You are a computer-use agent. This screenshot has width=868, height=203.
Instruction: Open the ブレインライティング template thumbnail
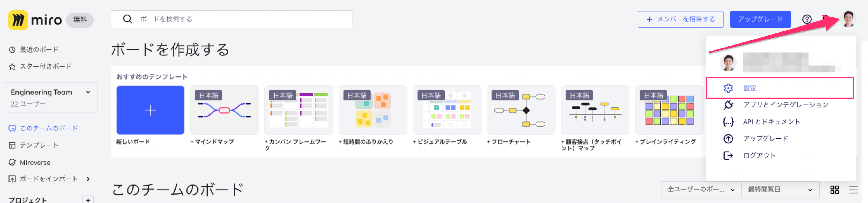(x=669, y=110)
